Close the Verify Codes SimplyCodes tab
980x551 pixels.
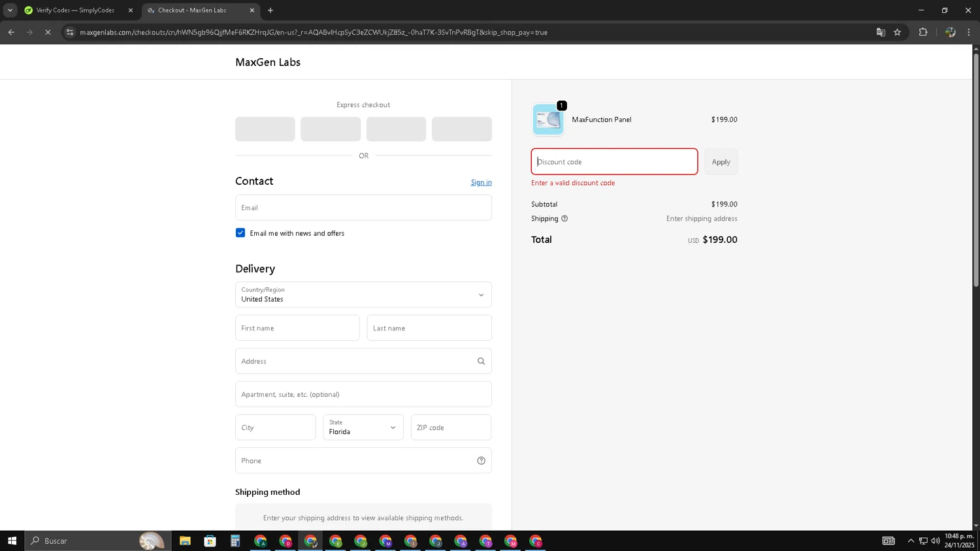[131, 10]
